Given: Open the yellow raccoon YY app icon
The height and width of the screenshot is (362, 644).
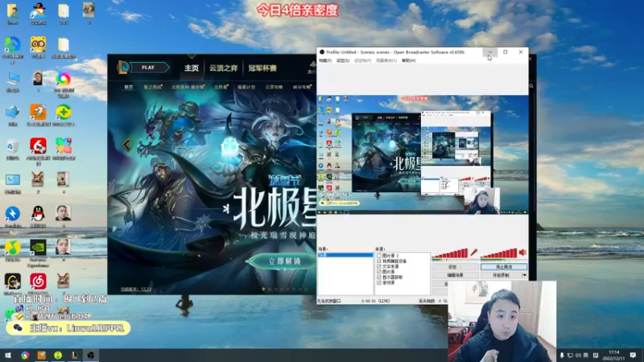Looking at the screenshot, I should 38,45.
